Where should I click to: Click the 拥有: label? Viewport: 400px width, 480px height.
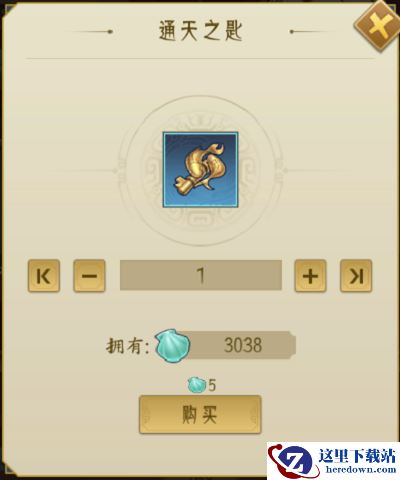[x=128, y=346]
